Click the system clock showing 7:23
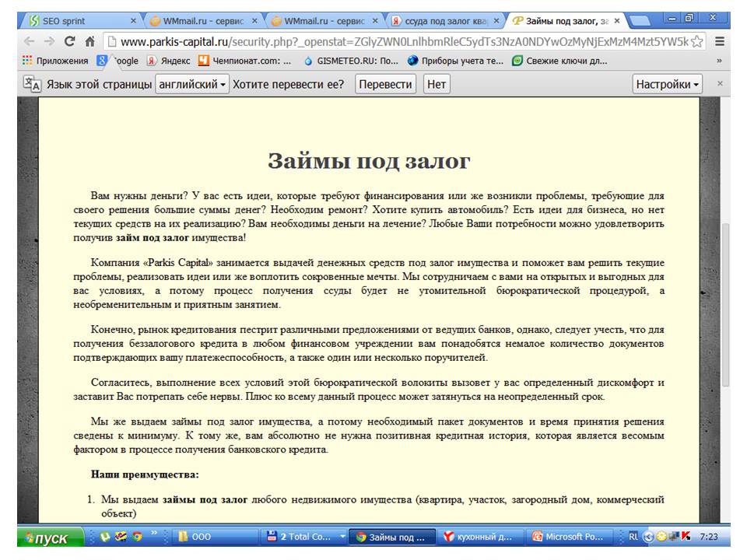The width and height of the screenshot is (747, 560). tap(708, 537)
